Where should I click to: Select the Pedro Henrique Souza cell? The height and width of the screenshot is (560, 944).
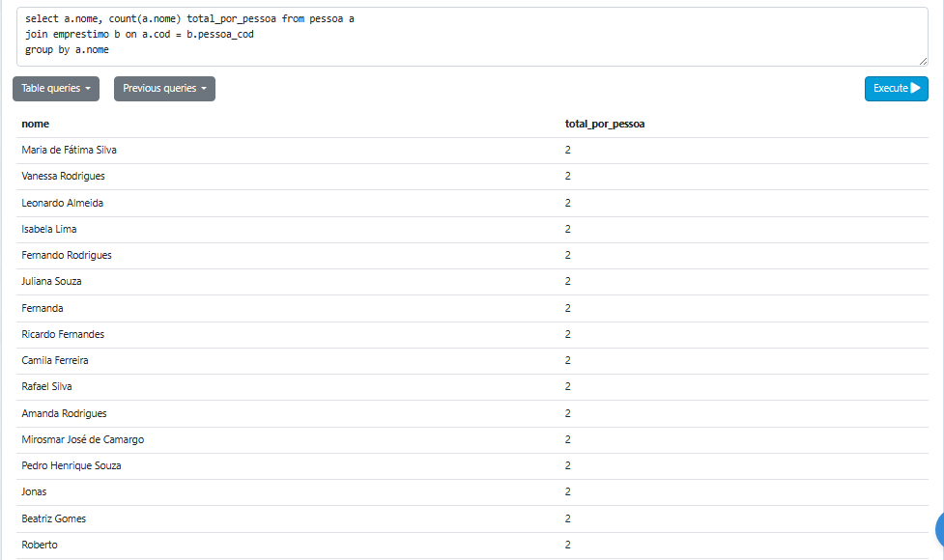pos(72,465)
